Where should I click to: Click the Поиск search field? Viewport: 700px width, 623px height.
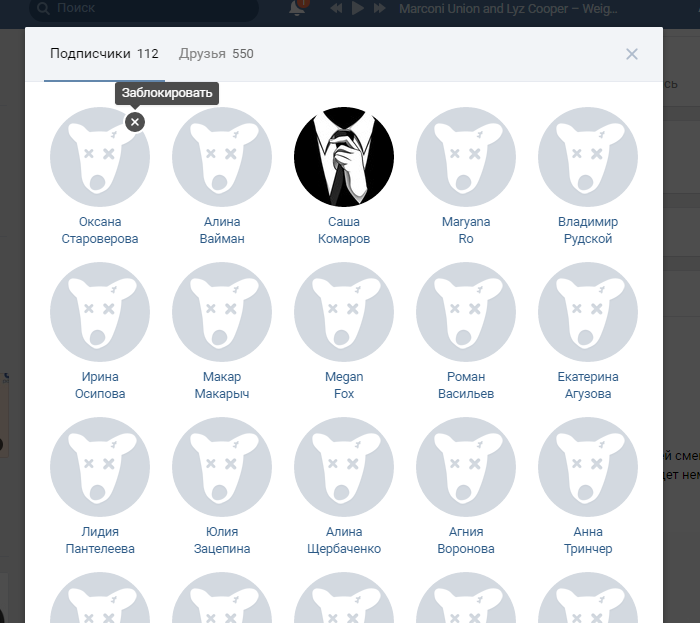point(150,8)
